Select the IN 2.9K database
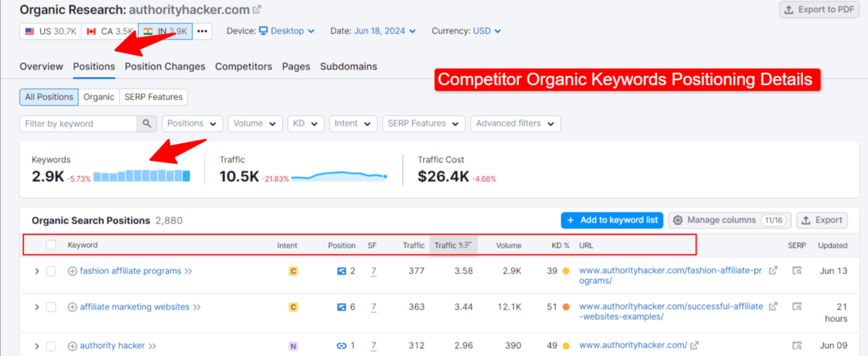Viewport: 868px width, 356px height. pos(165,31)
